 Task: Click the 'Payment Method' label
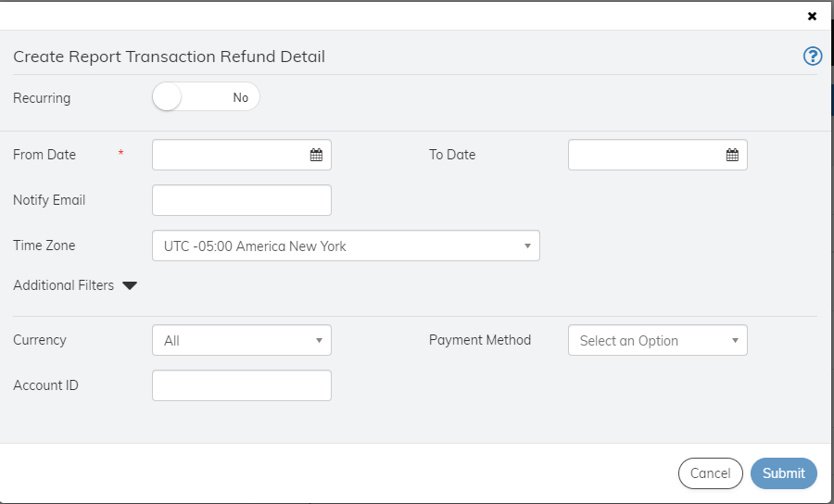(x=480, y=340)
